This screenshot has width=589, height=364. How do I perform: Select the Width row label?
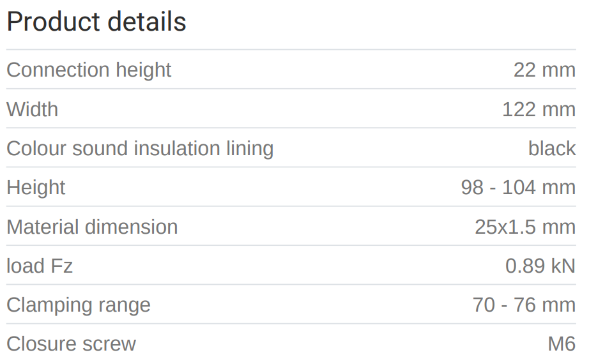32,109
